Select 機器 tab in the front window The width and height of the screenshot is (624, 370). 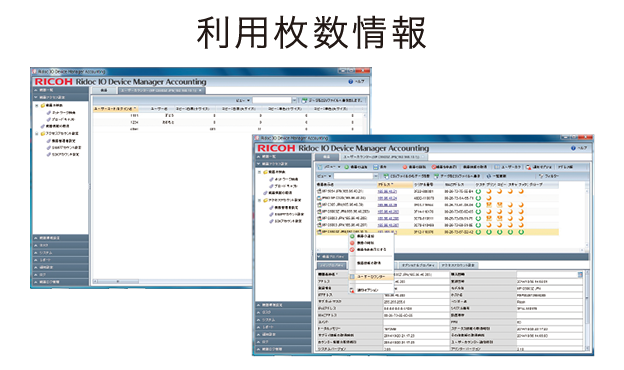pos(326,157)
